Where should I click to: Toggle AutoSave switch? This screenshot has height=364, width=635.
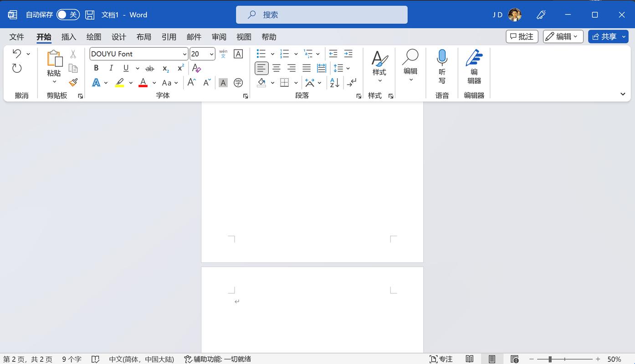pos(68,15)
